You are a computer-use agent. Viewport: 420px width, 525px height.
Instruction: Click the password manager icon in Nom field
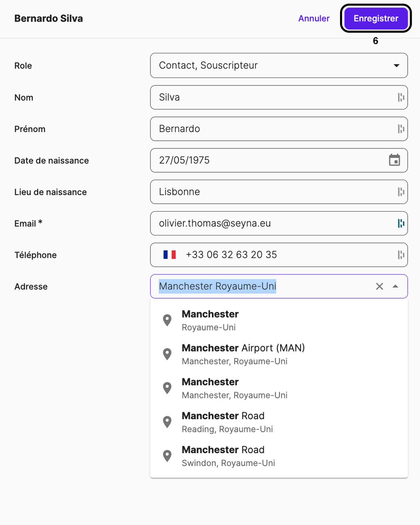(x=401, y=97)
